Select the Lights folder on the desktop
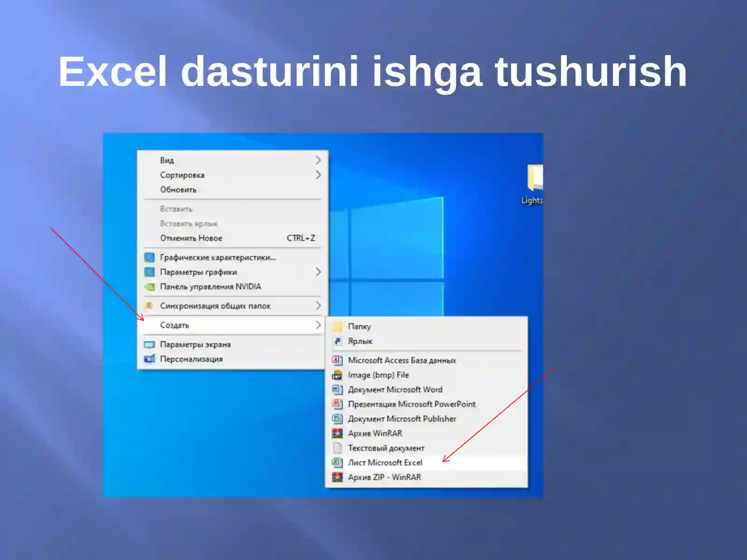The width and height of the screenshot is (747, 560). coord(533,184)
